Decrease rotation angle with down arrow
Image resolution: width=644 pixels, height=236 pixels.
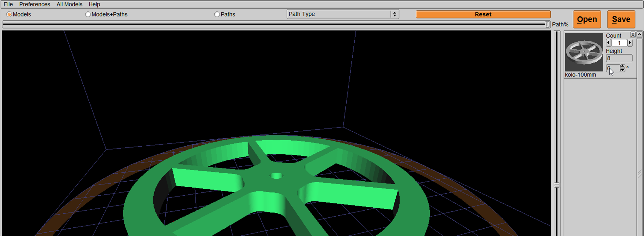tap(622, 70)
